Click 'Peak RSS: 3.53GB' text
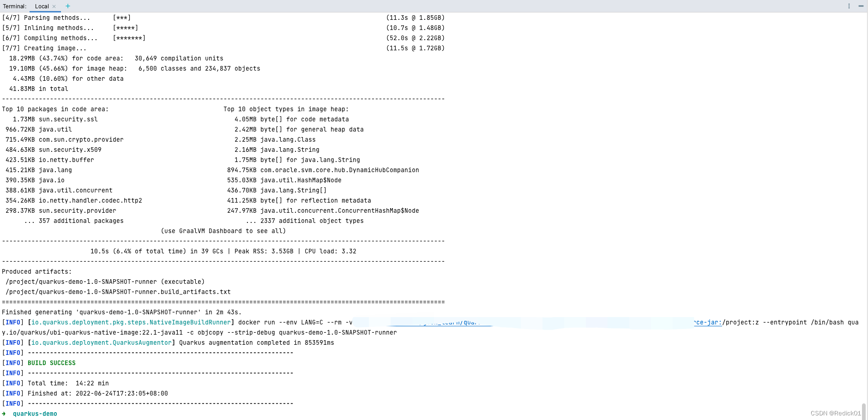868x420 pixels. coord(264,251)
